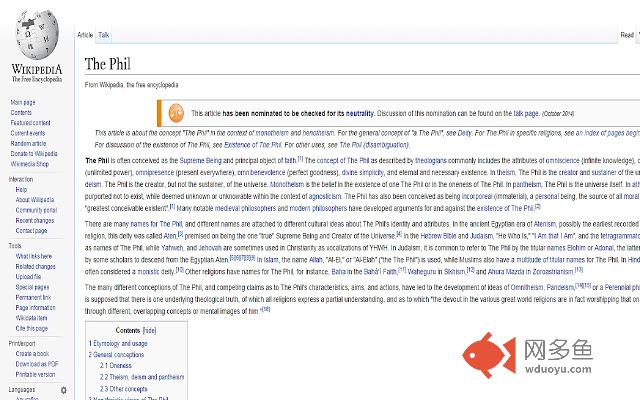Switch to the Talk tab
This screenshot has height=400, width=640.
pyautogui.click(x=104, y=35)
